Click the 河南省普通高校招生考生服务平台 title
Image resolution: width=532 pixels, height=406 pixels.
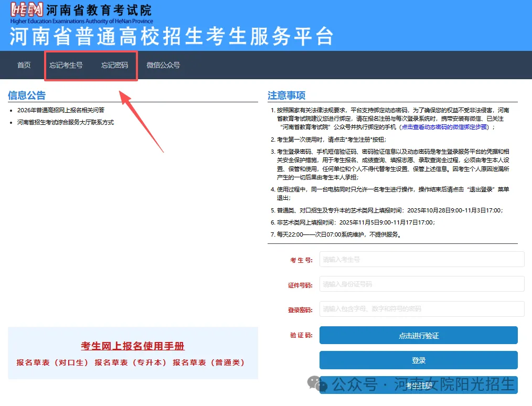(172, 37)
